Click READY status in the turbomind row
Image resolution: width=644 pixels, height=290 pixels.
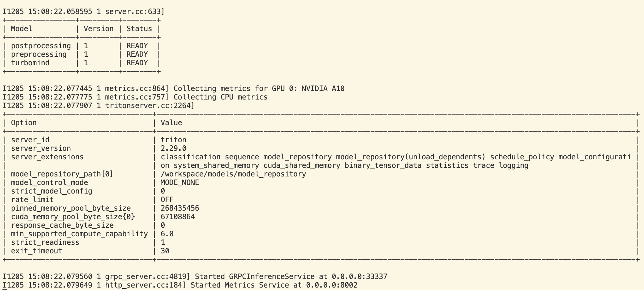[x=137, y=63]
